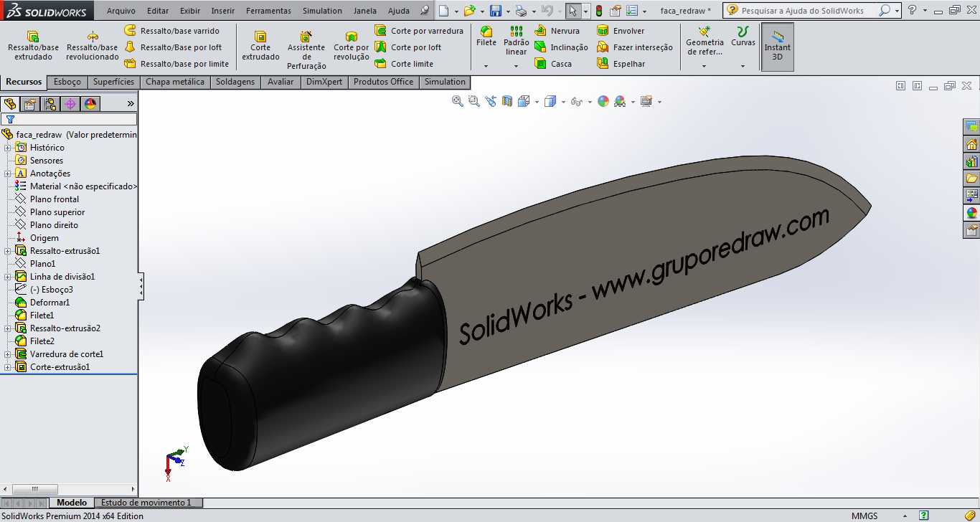Open the Hide/Show Items glasses dropdown
This screenshot has height=522, width=980.
pos(590,102)
